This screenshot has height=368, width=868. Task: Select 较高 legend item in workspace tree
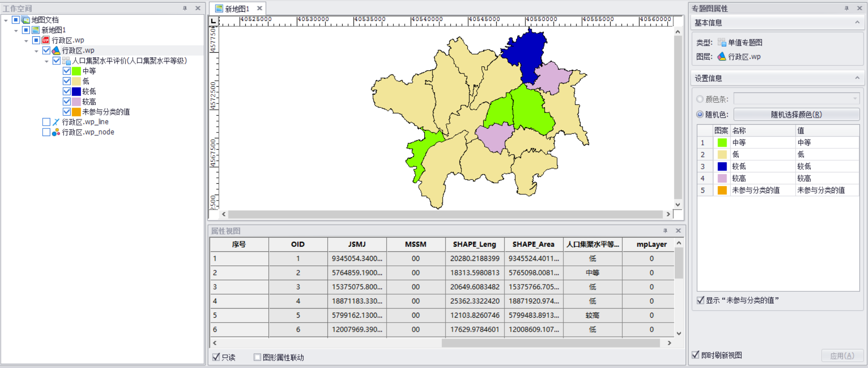[x=89, y=102]
